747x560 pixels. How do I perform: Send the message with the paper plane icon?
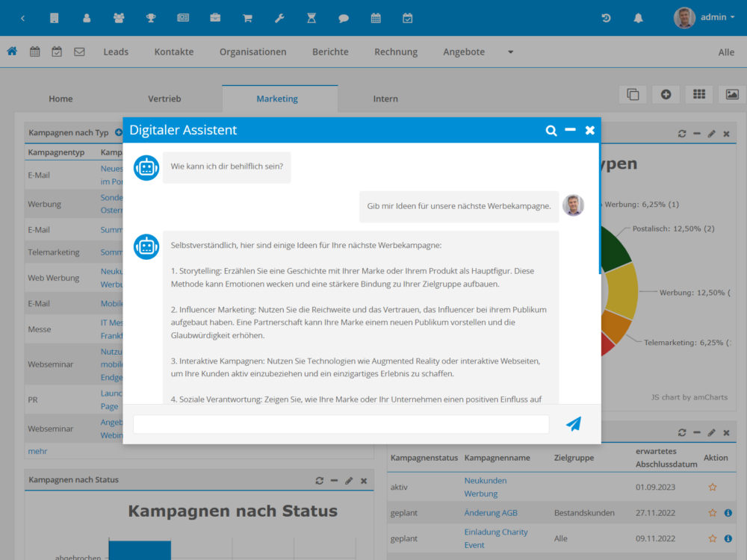[573, 424]
